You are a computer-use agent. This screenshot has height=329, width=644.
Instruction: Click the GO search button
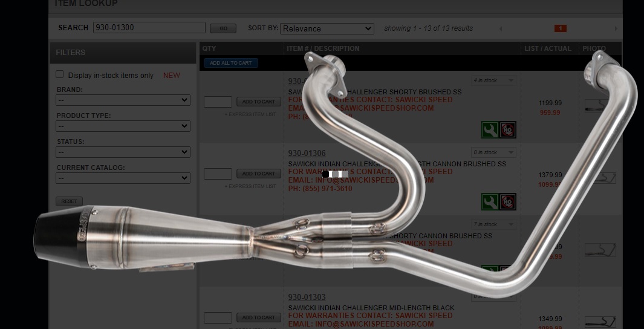[223, 28]
